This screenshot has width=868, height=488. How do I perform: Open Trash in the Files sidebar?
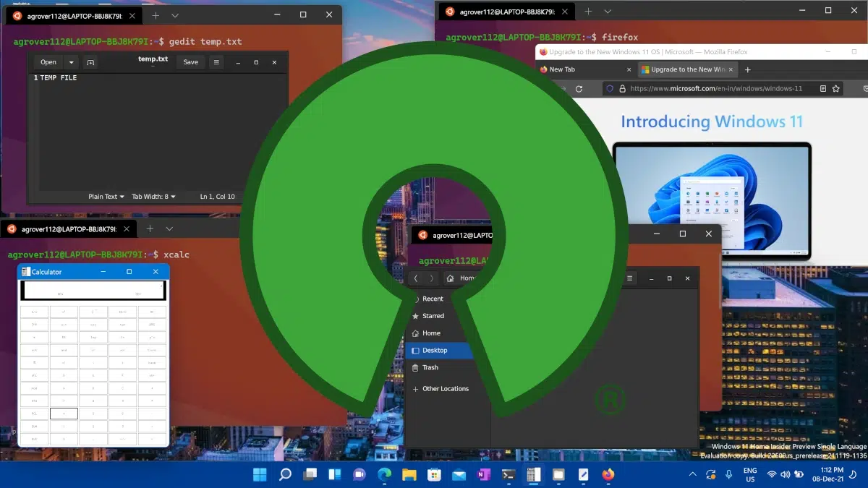[430, 367]
